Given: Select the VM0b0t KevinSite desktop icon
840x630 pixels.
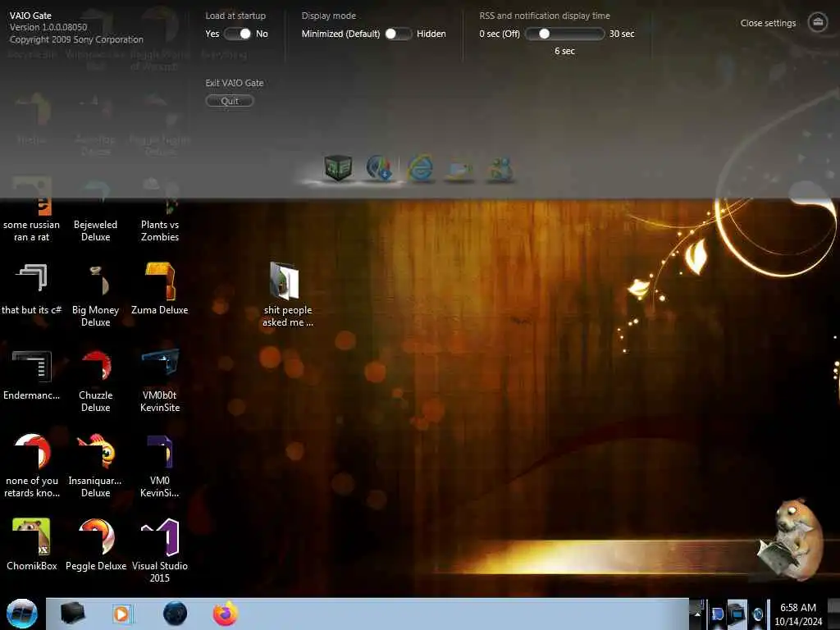Looking at the screenshot, I should pos(160,381).
